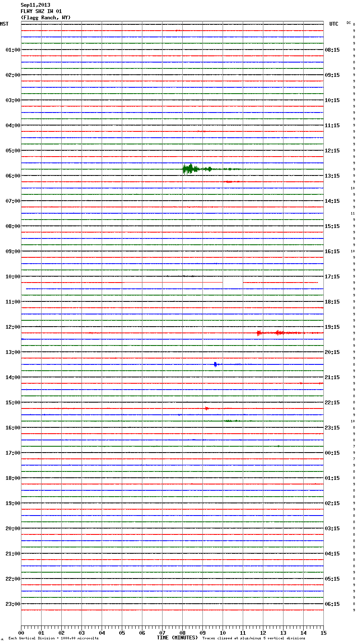Click the TIME (MINUTES) axis title

click(x=177, y=638)
